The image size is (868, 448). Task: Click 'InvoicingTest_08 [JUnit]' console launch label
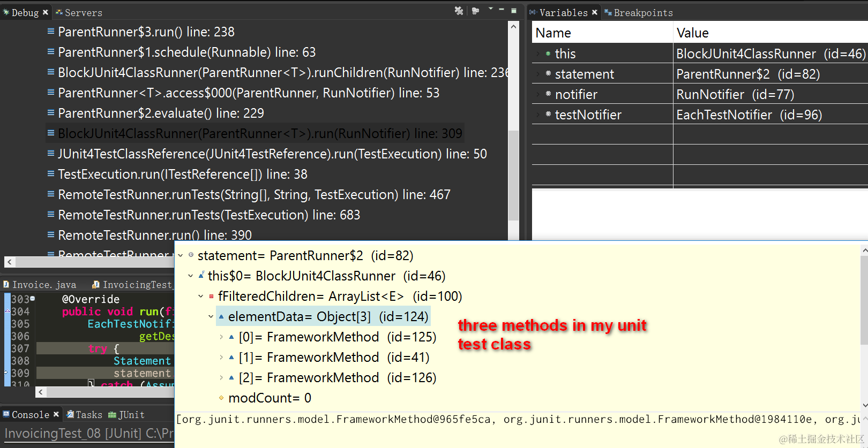pyautogui.click(x=89, y=433)
